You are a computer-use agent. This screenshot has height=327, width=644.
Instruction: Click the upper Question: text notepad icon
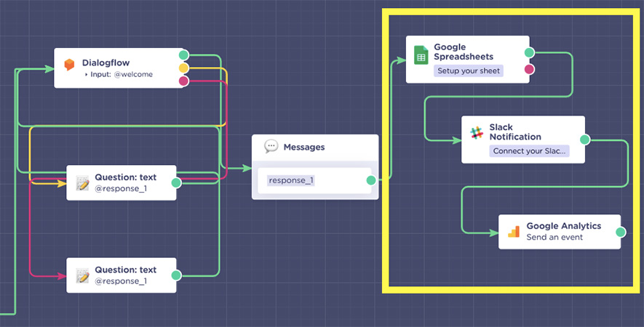82,183
